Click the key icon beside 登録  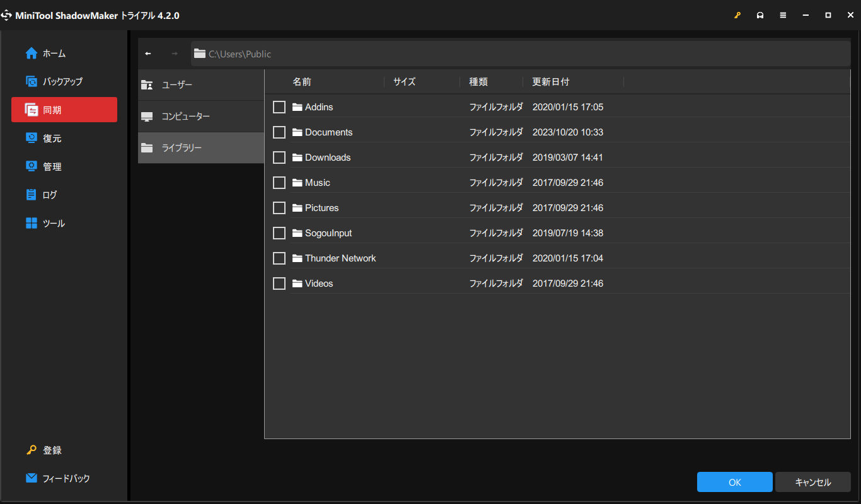[32, 450]
